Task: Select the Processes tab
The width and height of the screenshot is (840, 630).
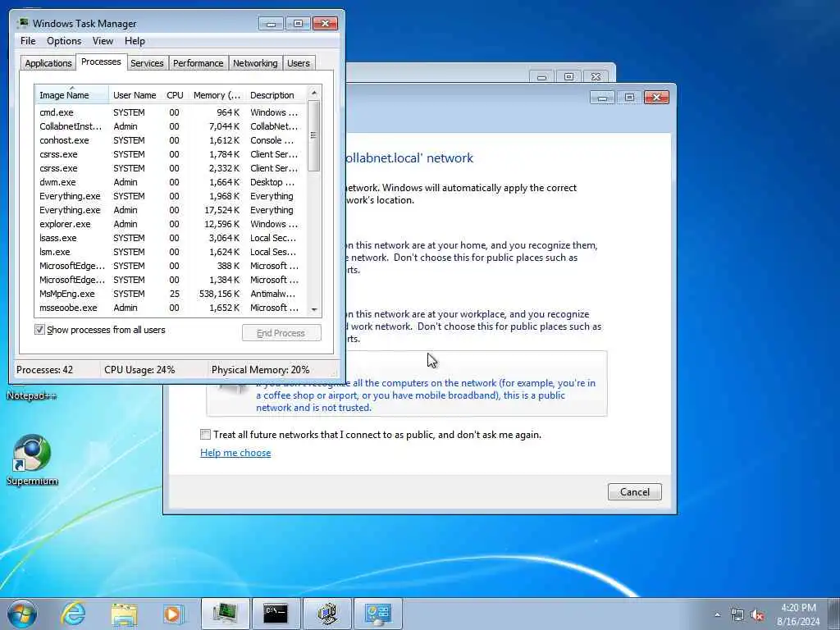Action: tap(101, 62)
